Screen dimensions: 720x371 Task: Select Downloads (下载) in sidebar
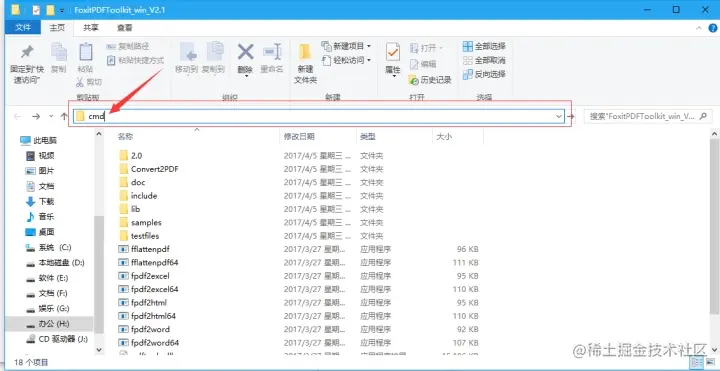click(x=40, y=201)
